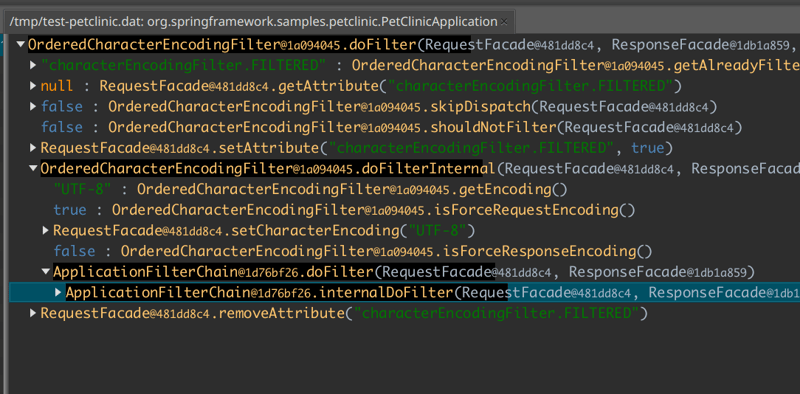
Task: Select the setCharacterEncoding row text
Action: (264, 231)
